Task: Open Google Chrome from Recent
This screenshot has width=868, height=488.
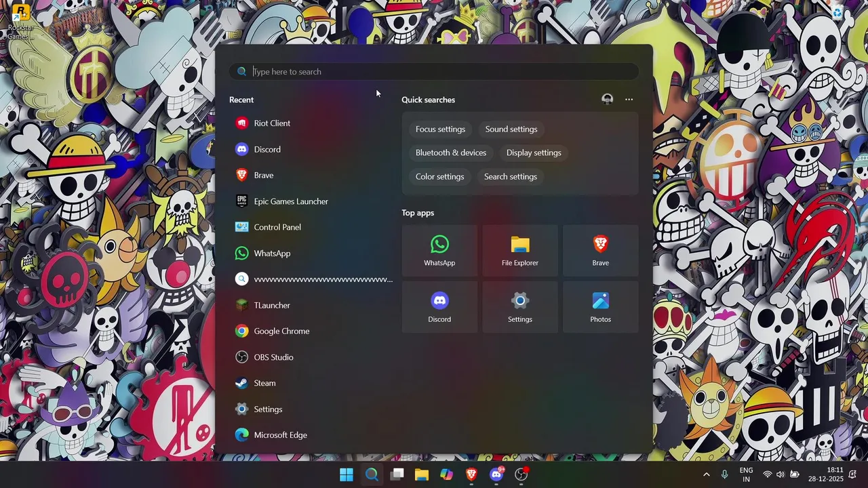Action: click(310, 331)
